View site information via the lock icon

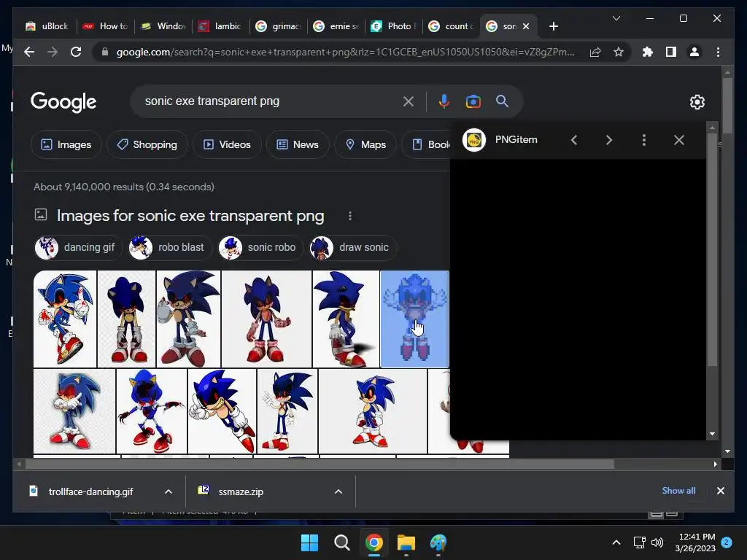(x=105, y=52)
